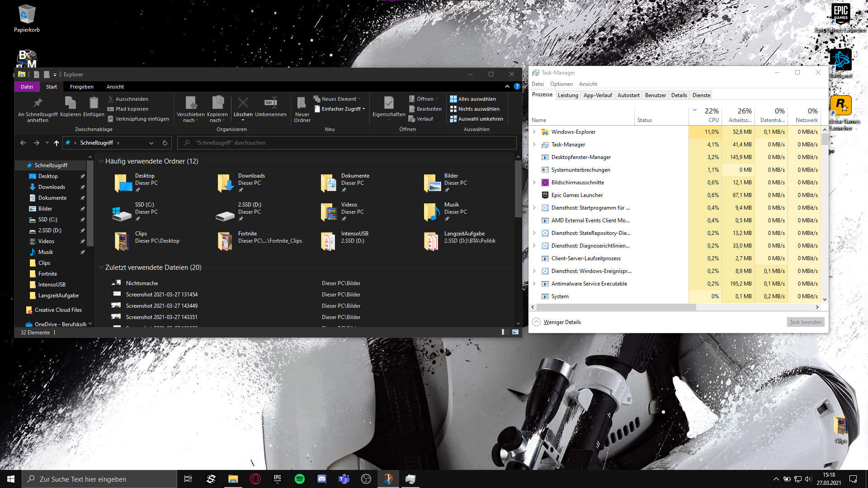Open the Optionen menu in Task-Manager
868x488 pixels.
(x=561, y=84)
